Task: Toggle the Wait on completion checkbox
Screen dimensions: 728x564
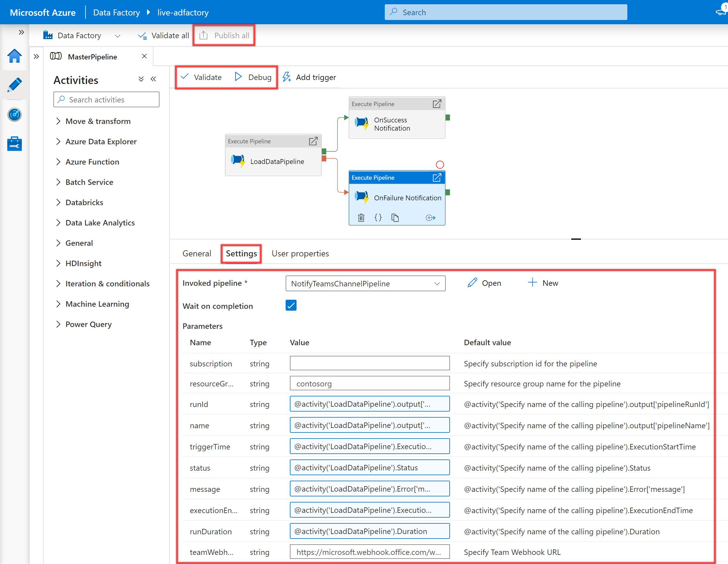Action: 291,305
